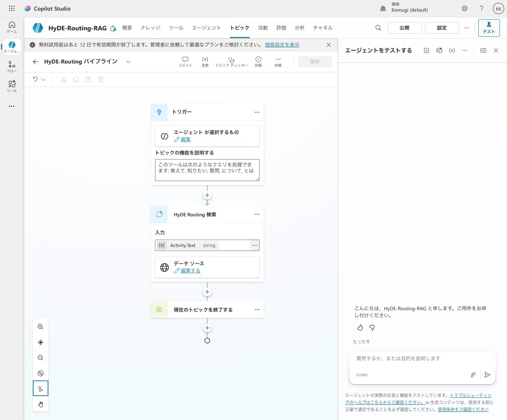Zoom in on the canvas
Viewport: 507px width, 420px height.
click(x=41, y=327)
